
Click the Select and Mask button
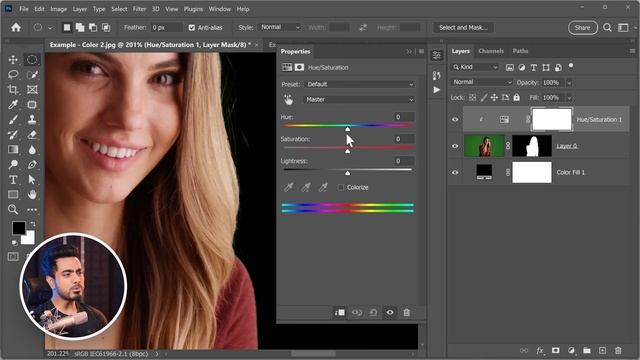point(463,27)
